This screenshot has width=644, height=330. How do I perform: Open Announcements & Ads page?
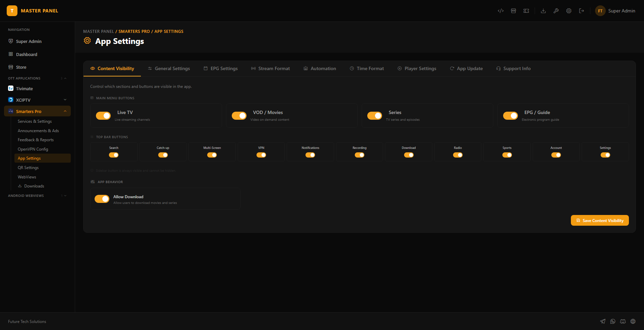[42, 131]
